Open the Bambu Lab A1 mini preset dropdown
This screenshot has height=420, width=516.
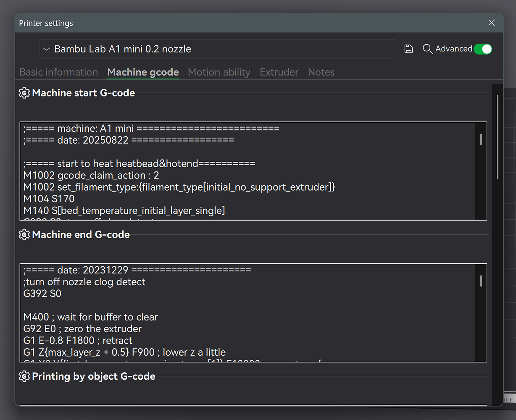pos(217,49)
